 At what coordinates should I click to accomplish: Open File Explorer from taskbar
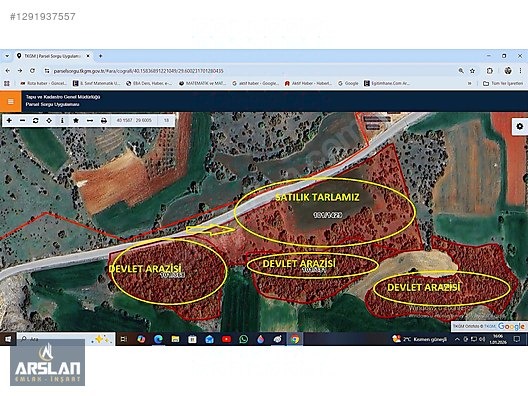coord(175,339)
